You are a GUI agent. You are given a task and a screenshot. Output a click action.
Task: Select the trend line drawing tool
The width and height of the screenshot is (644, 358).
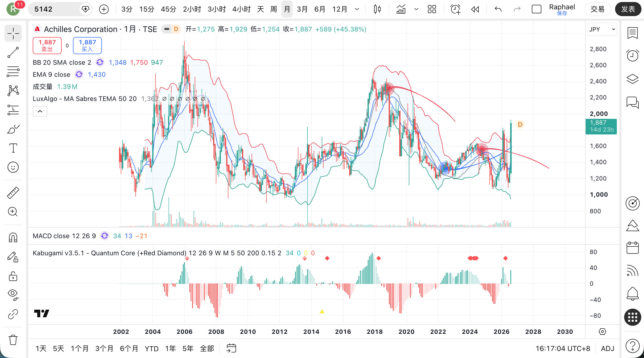pos(13,52)
